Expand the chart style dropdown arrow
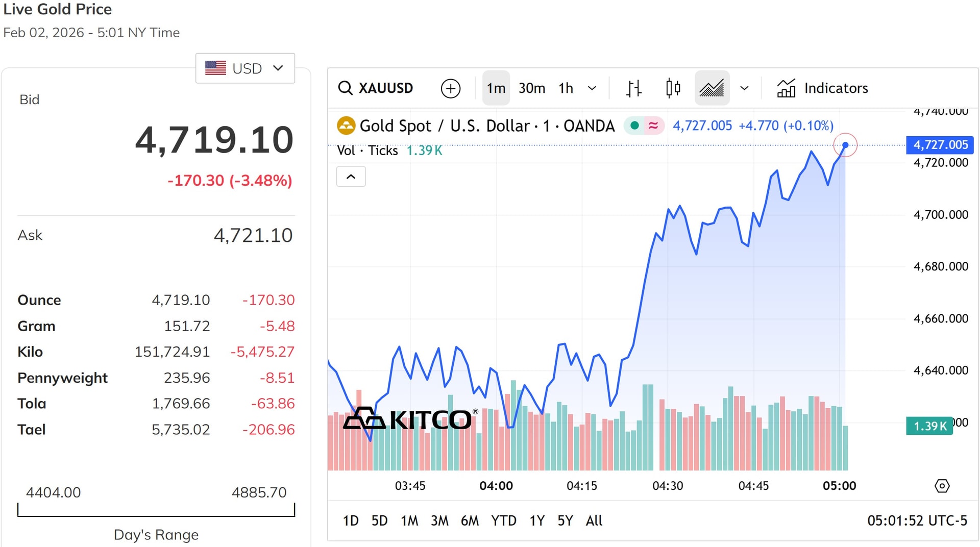Viewport: 980px width, 547px height. click(744, 88)
